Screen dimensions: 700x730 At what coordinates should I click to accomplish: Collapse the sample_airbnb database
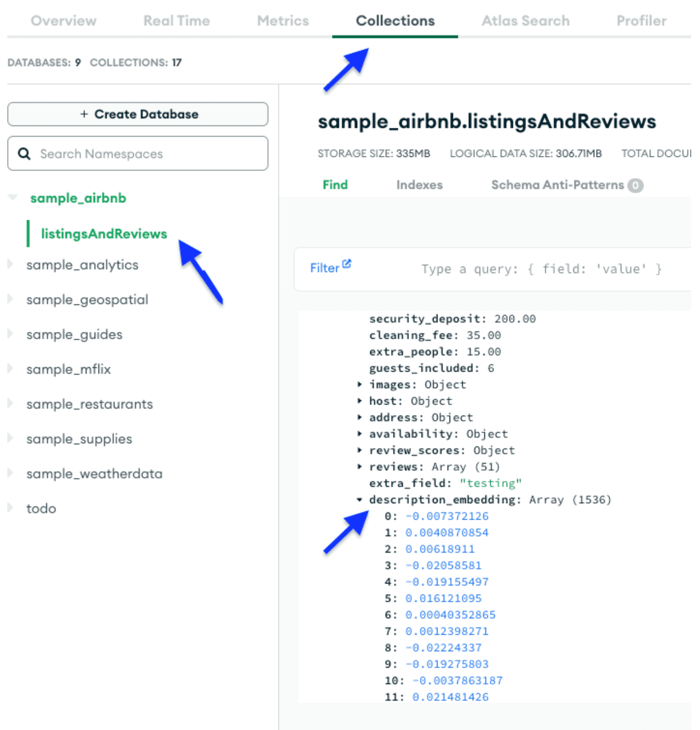point(12,198)
